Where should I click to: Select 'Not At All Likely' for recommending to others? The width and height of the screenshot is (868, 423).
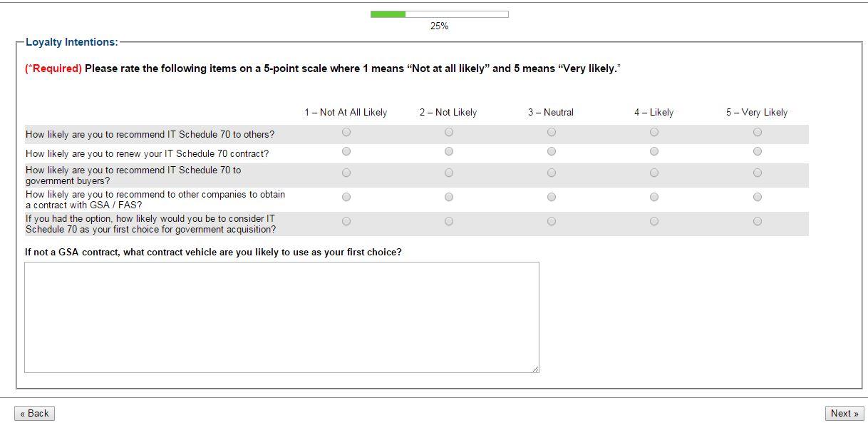pos(346,132)
